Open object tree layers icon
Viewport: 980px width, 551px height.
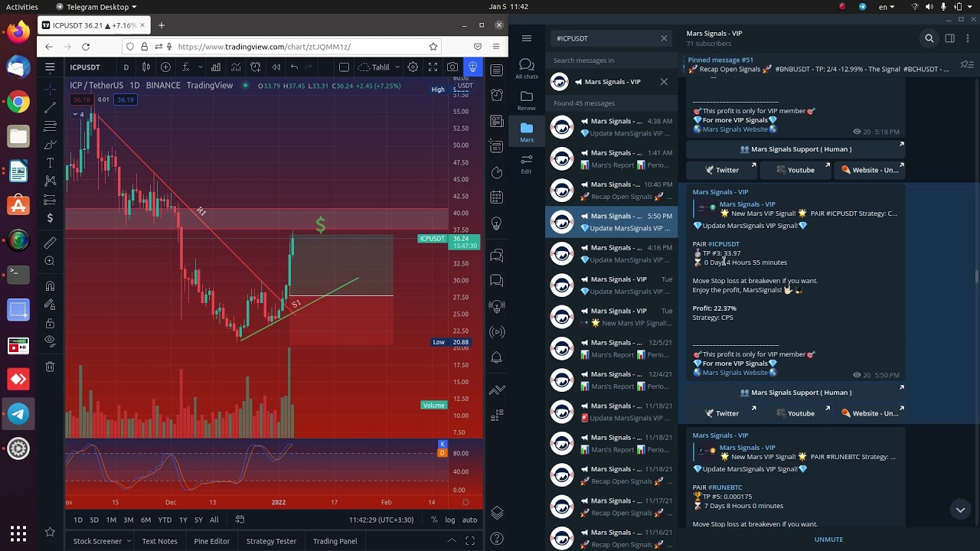pos(497,513)
